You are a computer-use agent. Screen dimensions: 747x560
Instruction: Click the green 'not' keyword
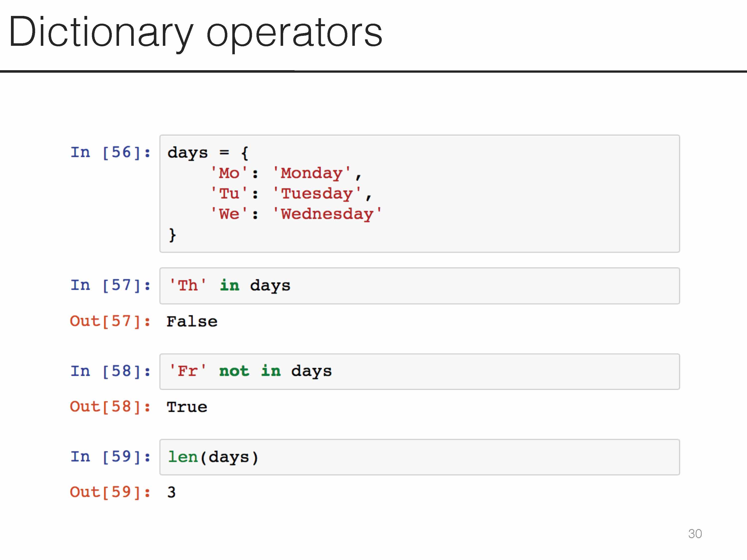[234, 371]
